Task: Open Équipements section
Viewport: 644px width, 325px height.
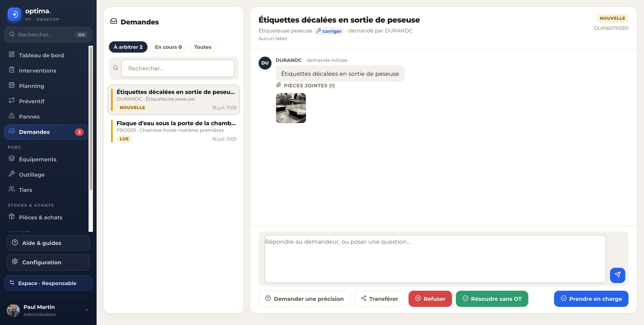Action: (x=46, y=159)
